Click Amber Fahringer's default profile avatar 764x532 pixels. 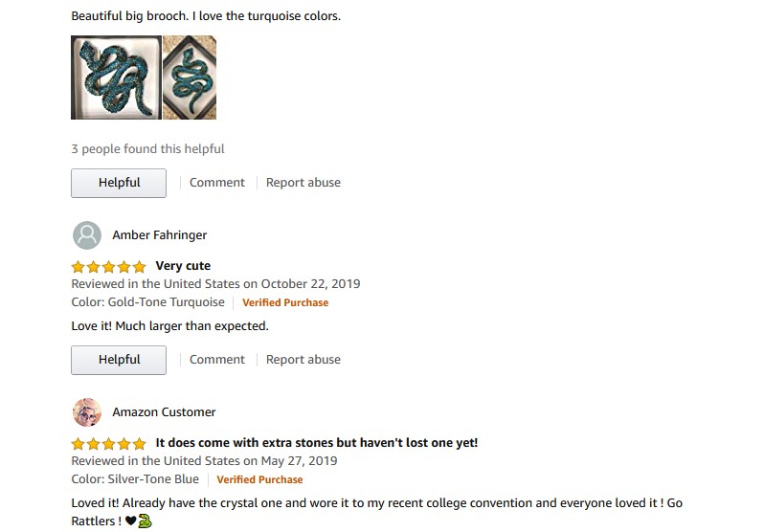(x=87, y=235)
